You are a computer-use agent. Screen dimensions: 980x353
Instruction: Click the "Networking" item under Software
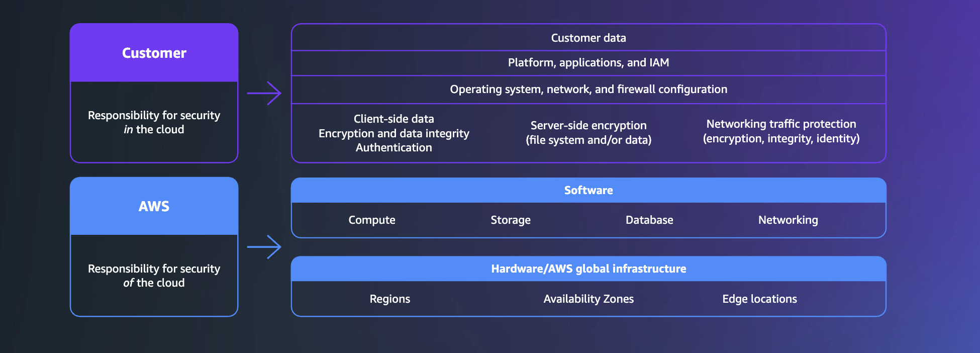(788, 220)
